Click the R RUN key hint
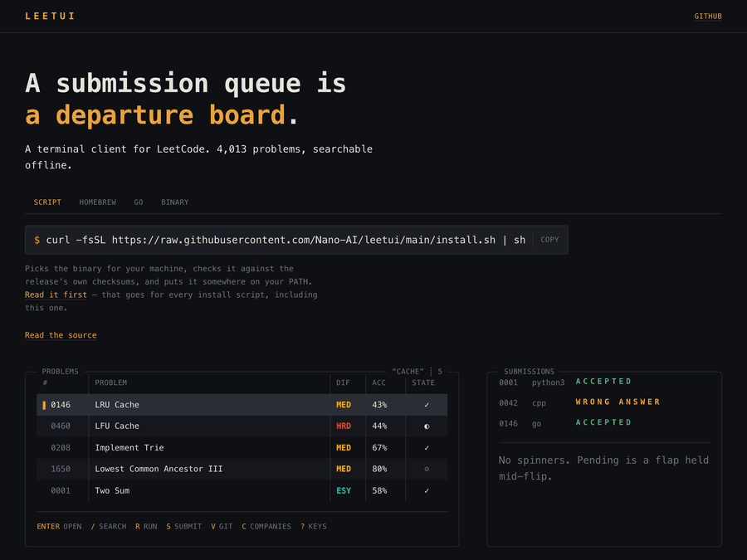The image size is (747, 560). [x=146, y=527]
